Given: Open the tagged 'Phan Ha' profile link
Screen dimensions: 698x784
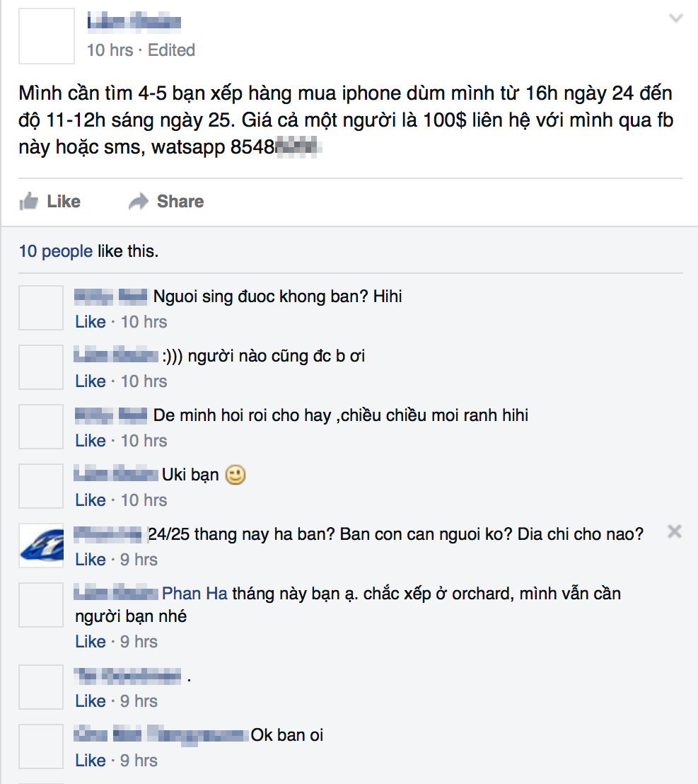Looking at the screenshot, I should click(x=194, y=594).
